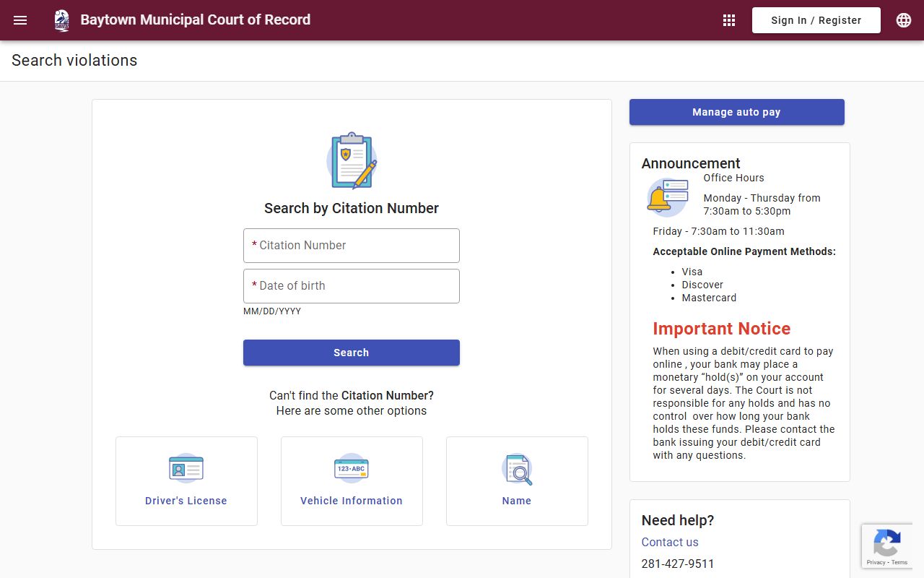Select the Driver's License search option
This screenshot has height=578, width=924.
tap(186, 481)
